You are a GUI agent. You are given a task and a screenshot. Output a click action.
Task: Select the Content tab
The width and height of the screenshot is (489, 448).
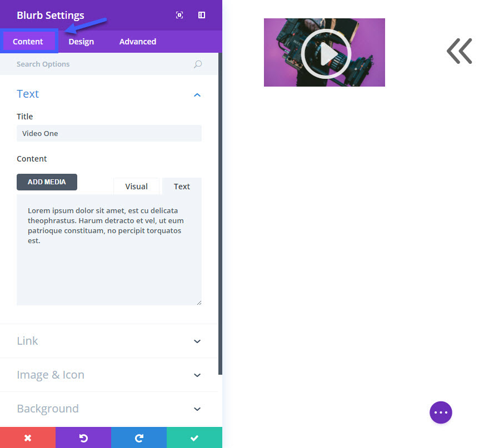coord(28,42)
